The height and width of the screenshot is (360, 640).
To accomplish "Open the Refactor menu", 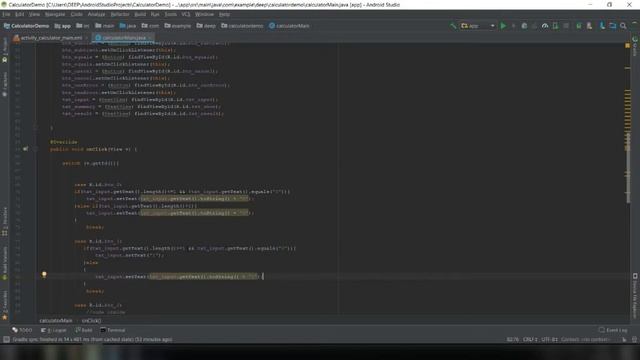I will (120, 14).
